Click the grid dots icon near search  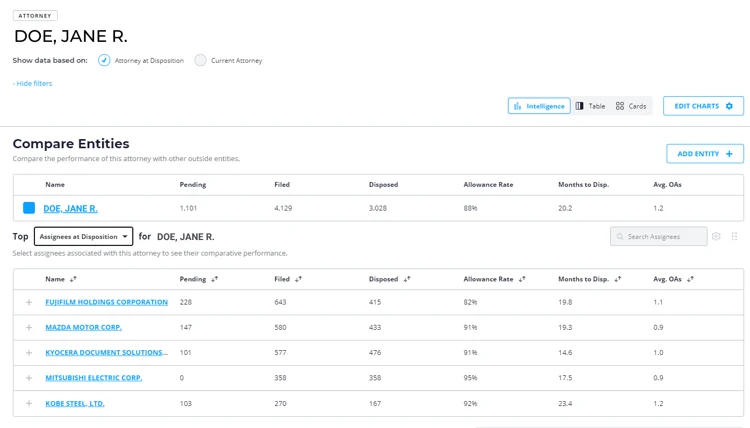734,236
